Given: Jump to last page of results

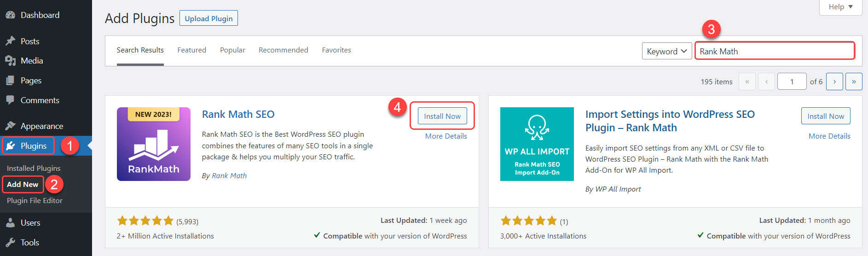Looking at the screenshot, I should (x=854, y=81).
